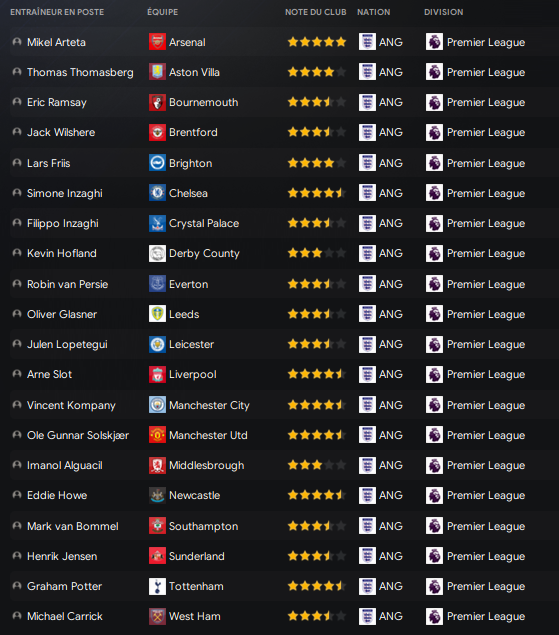
Task: Sort by the Entraîneur en poste column
Action: pos(57,12)
